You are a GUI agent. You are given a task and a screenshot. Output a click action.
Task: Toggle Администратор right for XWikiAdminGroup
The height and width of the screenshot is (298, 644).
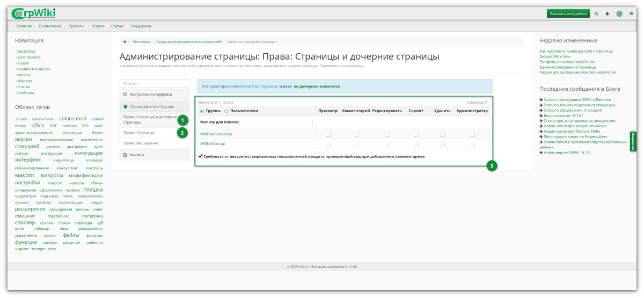(x=472, y=134)
